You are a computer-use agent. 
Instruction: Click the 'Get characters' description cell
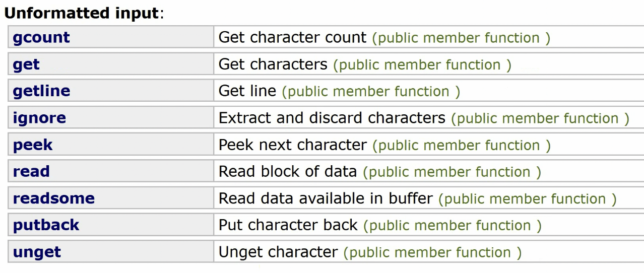click(x=273, y=64)
